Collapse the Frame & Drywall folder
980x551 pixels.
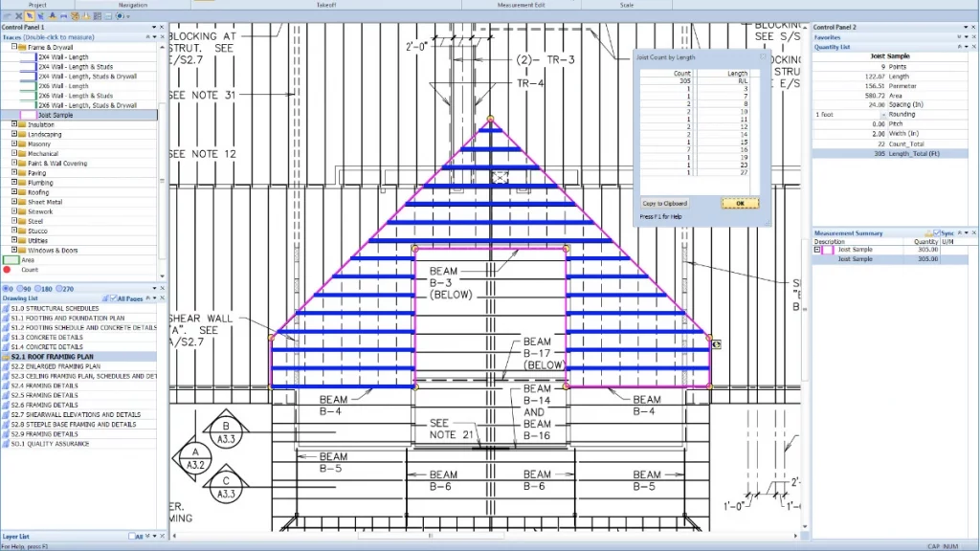(13, 46)
